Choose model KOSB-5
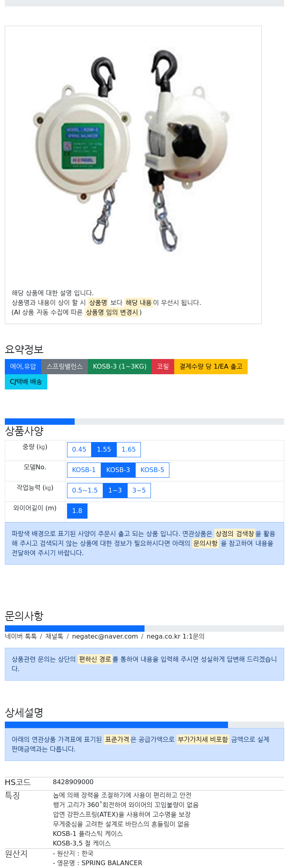289x868 pixels. click(152, 470)
